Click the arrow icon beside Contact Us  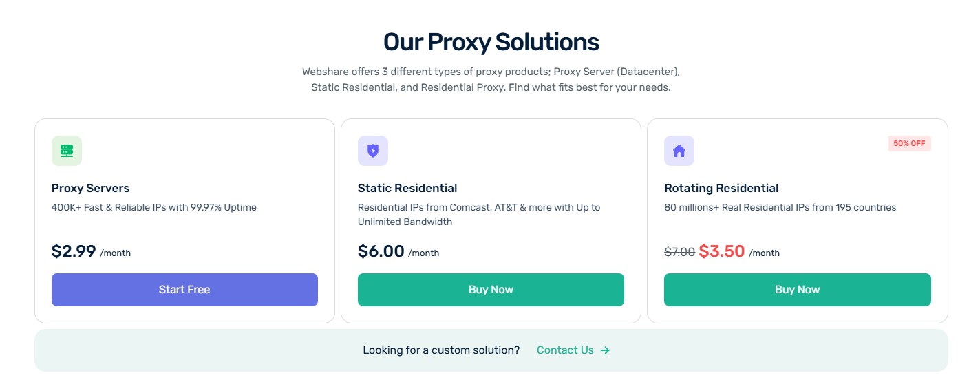click(x=605, y=350)
